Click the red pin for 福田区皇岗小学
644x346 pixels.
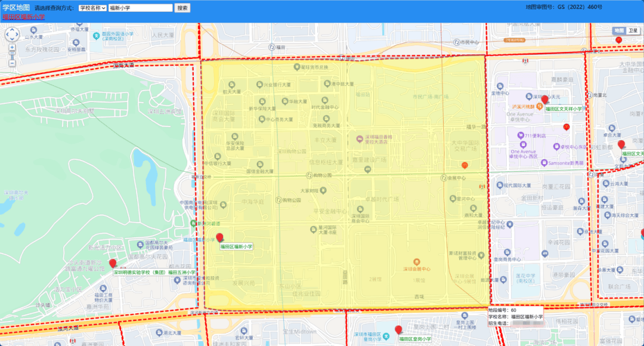click(398, 329)
